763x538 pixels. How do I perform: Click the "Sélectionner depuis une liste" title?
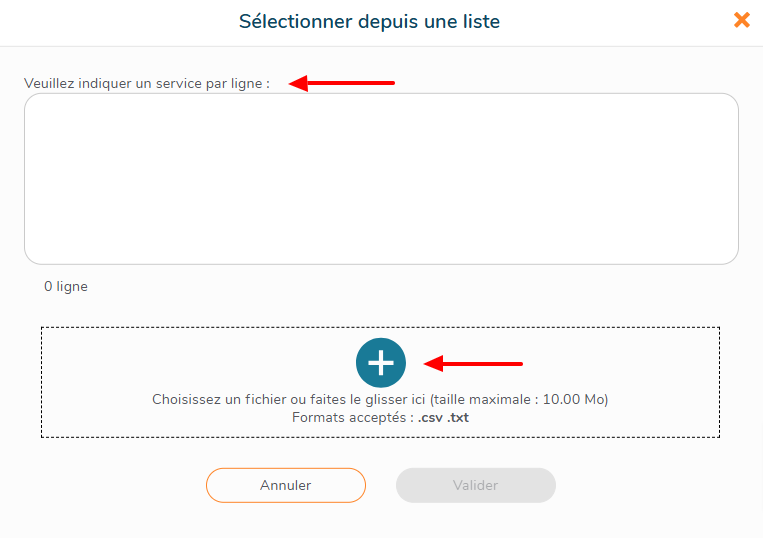(369, 21)
